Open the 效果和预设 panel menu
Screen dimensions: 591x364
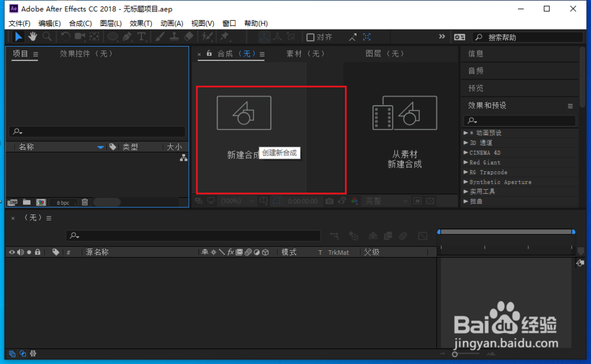coord(570,106)
